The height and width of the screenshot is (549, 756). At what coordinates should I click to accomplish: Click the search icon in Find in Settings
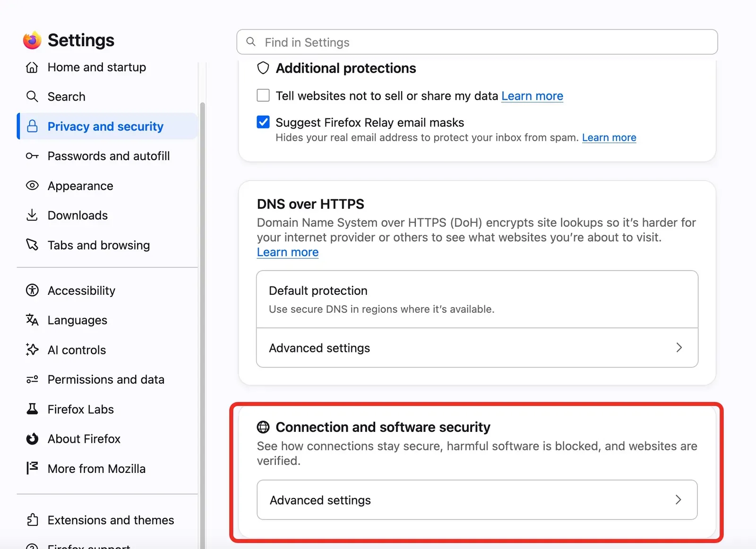(251, 42)
